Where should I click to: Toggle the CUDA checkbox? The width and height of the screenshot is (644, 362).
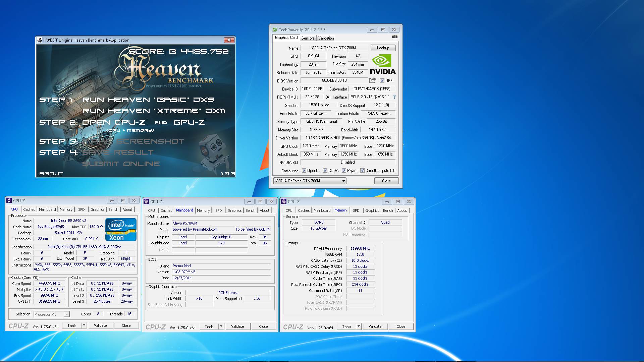pos(325,171)
